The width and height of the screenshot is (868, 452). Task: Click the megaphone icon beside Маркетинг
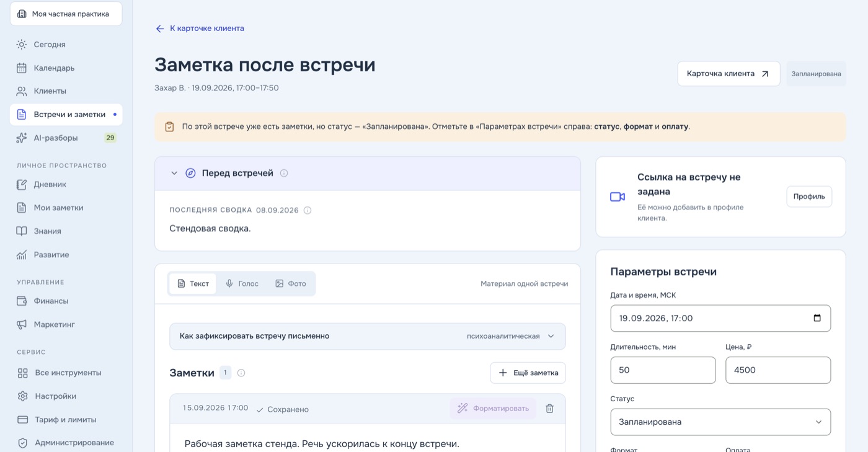pyautogui.click(x=22, y=324)
